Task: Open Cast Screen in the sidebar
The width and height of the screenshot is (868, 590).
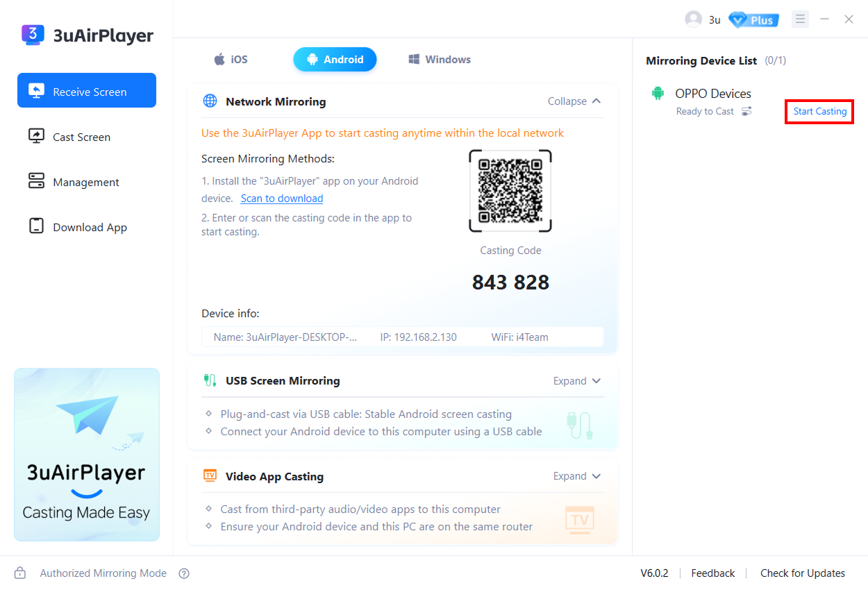Action: click(81, 137)
